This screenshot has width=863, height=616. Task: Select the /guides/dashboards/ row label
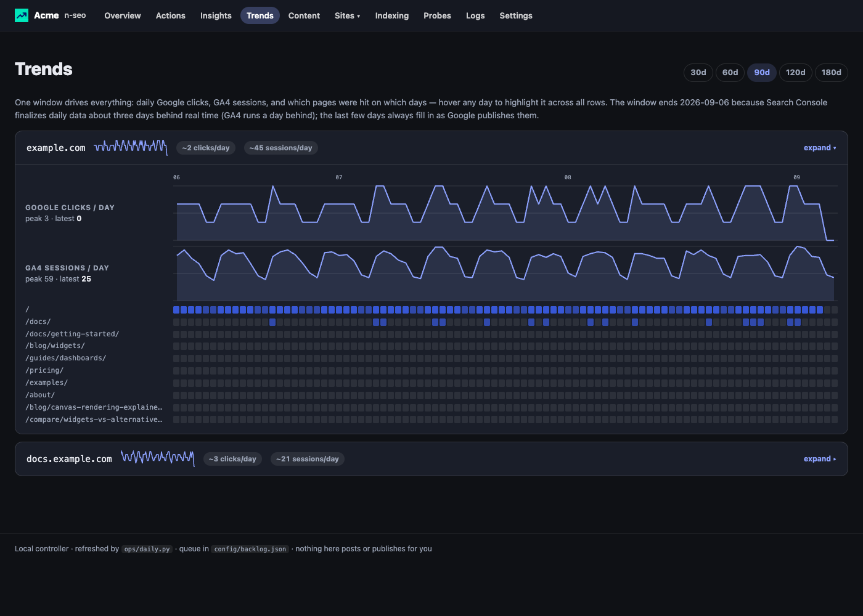pyautogui.click(x=66, y=358)
